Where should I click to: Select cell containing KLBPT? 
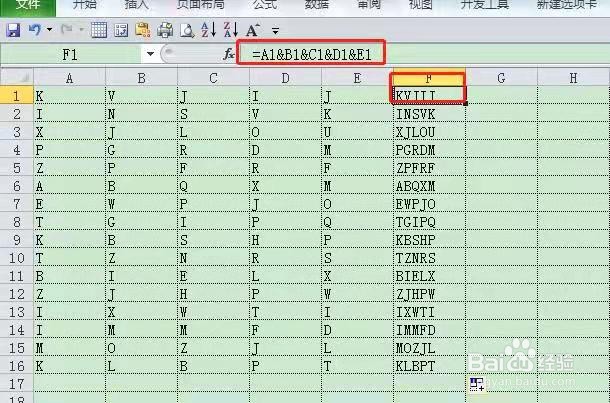click(x=429, y=366)
